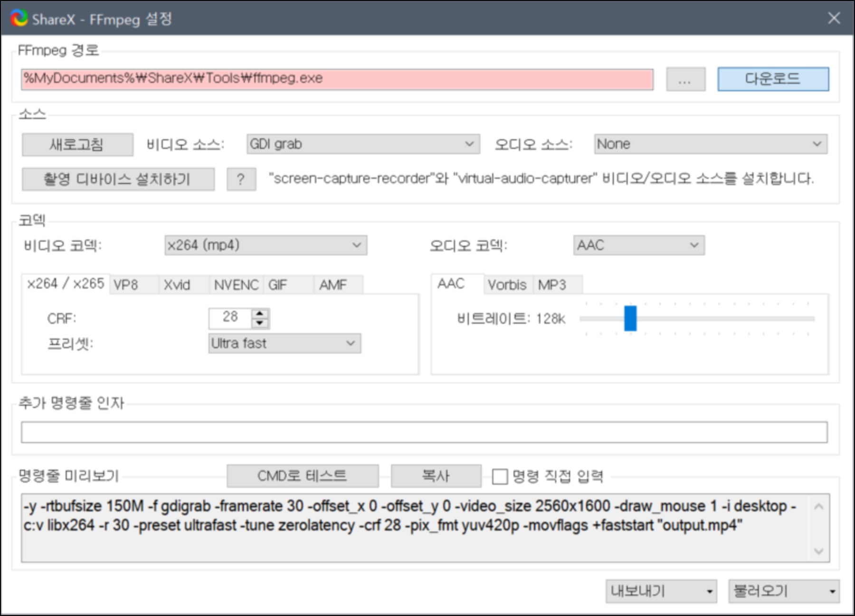Switch to the VP8 tab
This screenshot has width=855, height=616.
click(x=134, y=285)
